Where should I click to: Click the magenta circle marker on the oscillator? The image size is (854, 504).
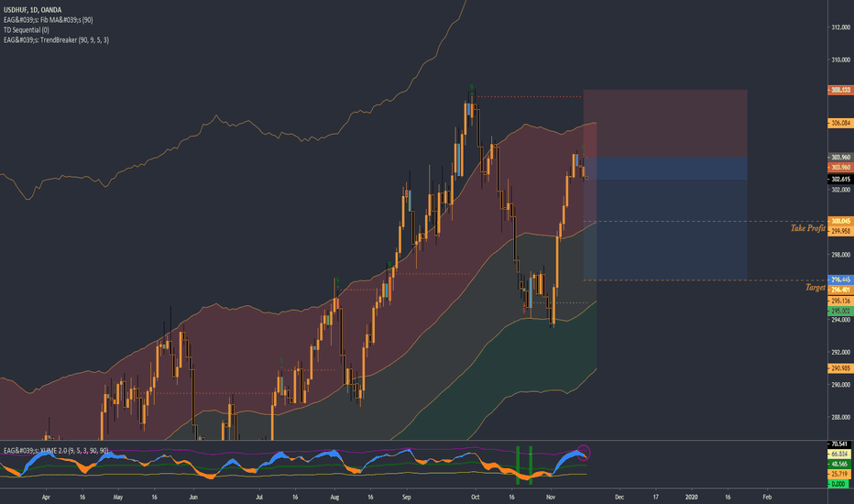[x=585, y=452]
